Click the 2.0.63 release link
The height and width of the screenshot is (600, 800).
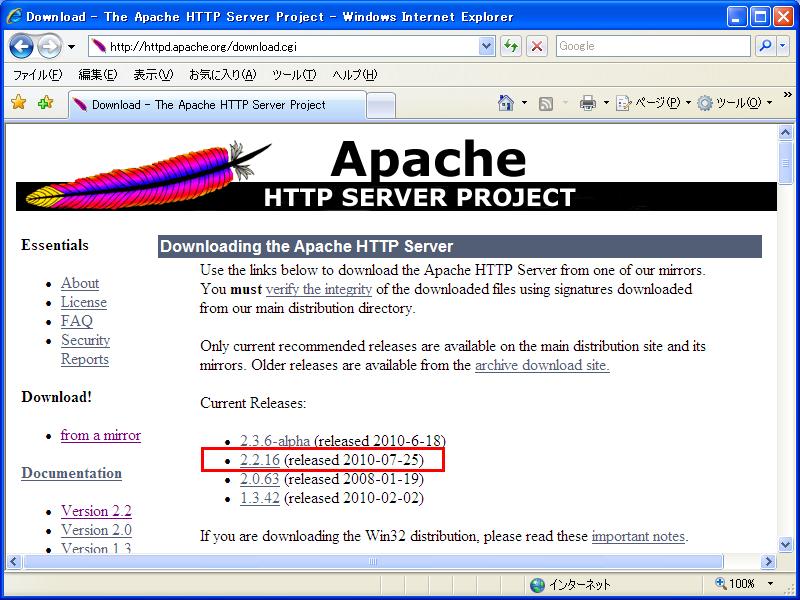pyautogui.click(x=260, y=479)
